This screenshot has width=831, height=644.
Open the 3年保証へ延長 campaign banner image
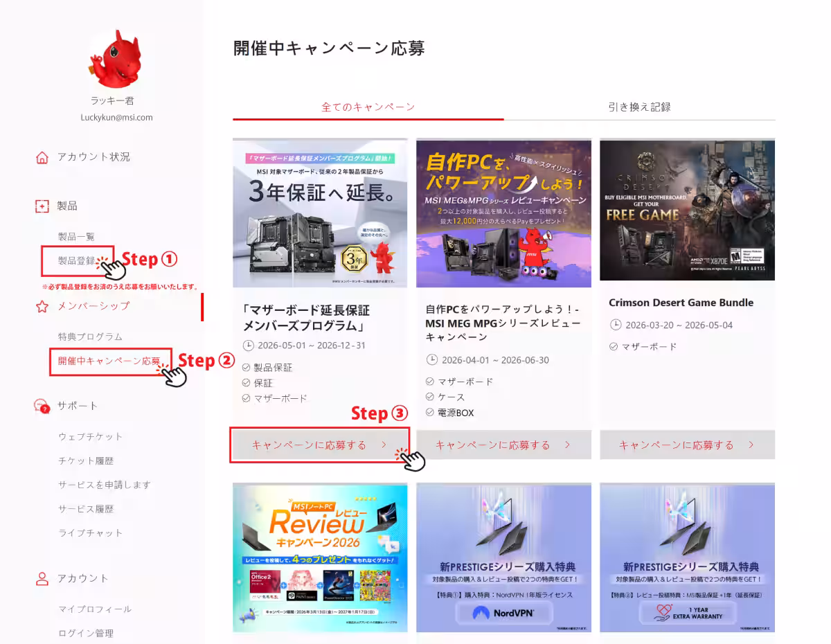pos(320,213)
